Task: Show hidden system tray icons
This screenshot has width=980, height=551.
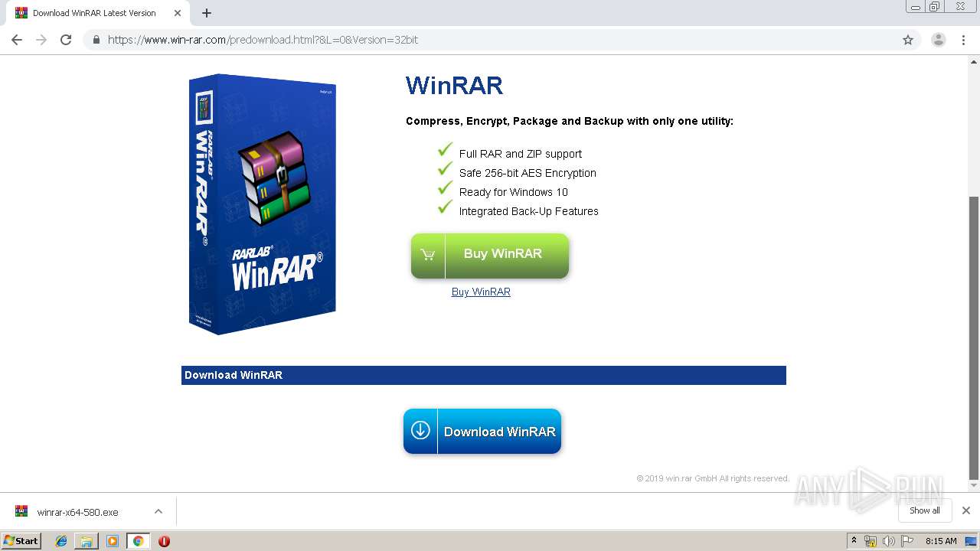Action: 854,541
